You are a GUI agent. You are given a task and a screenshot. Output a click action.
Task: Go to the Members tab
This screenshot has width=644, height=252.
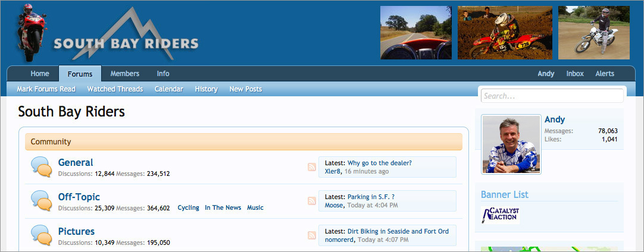pos(125,74)
